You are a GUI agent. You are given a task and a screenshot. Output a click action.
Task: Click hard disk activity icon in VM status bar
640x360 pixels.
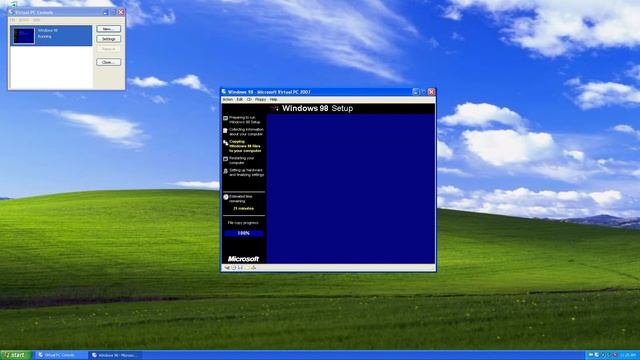227,268
